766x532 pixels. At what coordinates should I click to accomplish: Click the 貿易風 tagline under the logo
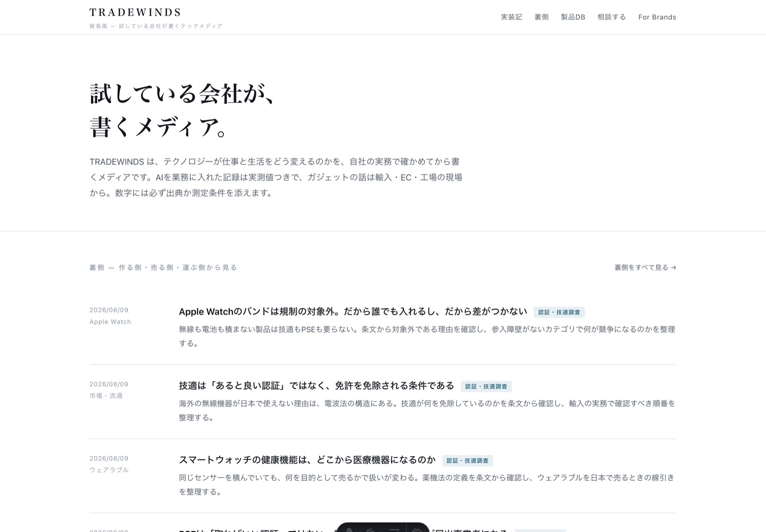coord(156,26)
